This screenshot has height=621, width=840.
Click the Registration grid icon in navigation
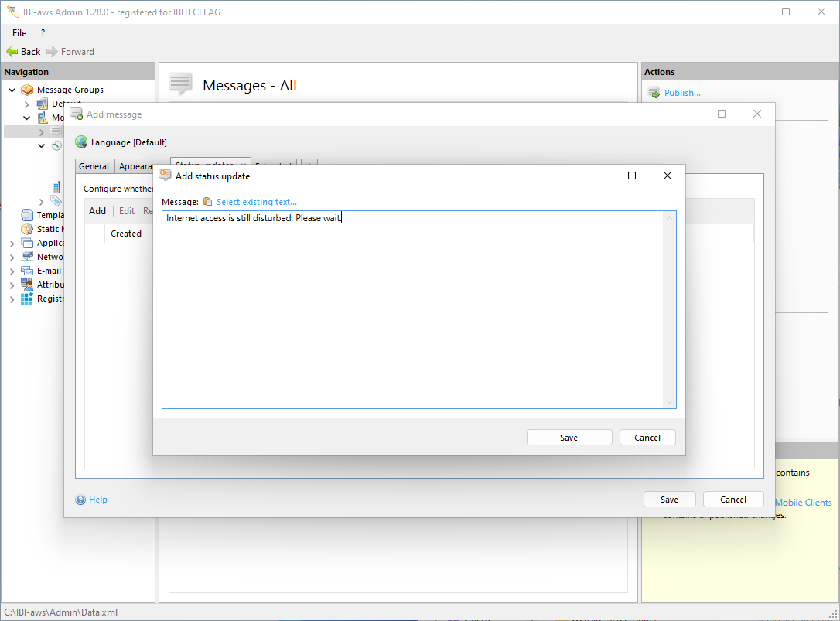27,299
